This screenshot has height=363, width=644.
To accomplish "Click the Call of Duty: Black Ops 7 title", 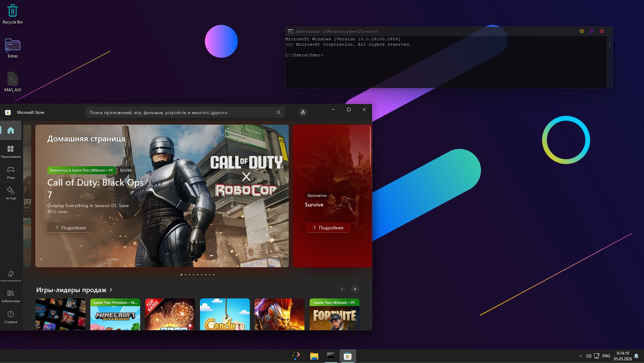I will (95, 188).
